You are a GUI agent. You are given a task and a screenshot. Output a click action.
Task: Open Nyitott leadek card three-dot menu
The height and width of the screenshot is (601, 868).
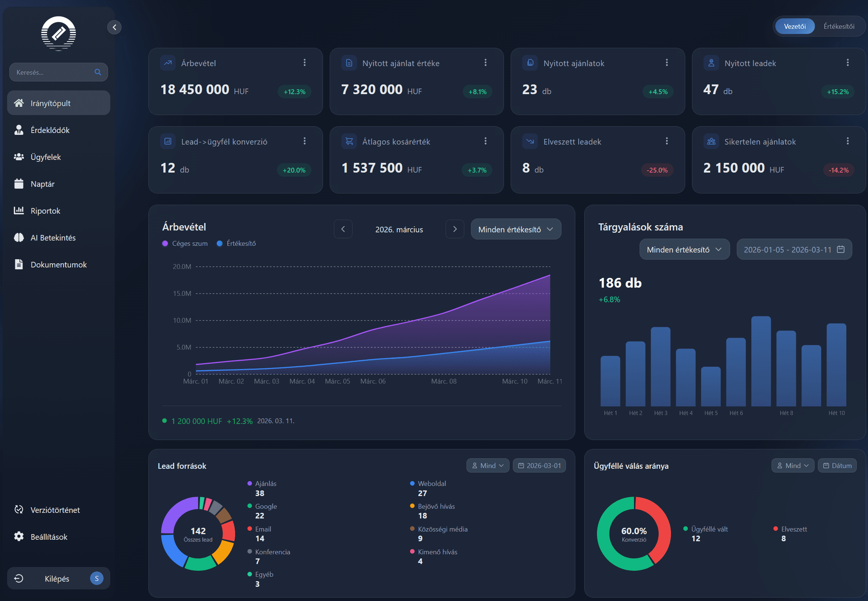(848, 62)
